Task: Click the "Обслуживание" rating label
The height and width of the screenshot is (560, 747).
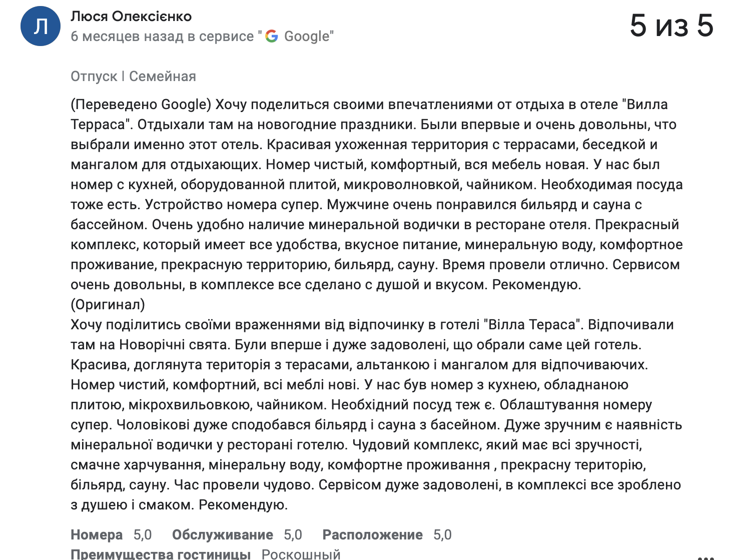Action: pos(223,535)
